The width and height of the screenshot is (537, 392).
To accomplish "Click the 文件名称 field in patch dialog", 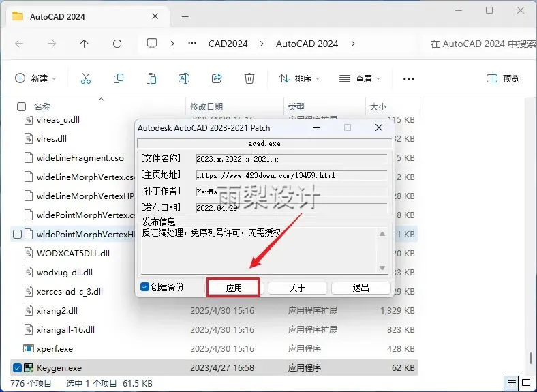I will pyautogui.click(x=292, y=159).
